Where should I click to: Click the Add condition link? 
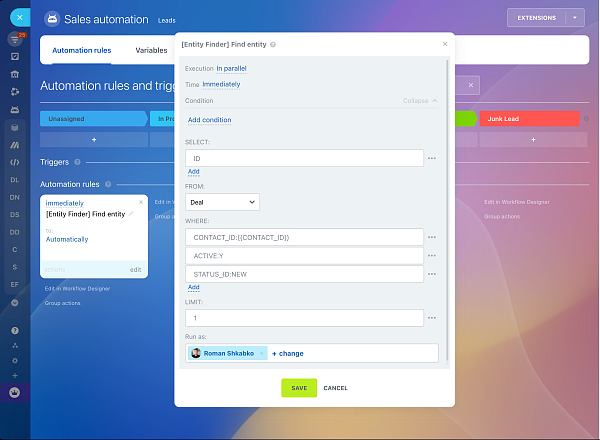coord(209,120)
